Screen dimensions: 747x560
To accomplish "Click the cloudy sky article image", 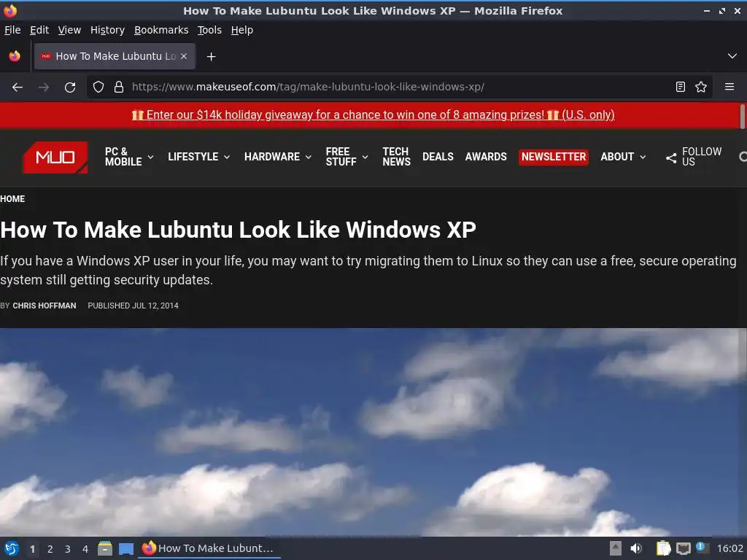I will [373, 432].
